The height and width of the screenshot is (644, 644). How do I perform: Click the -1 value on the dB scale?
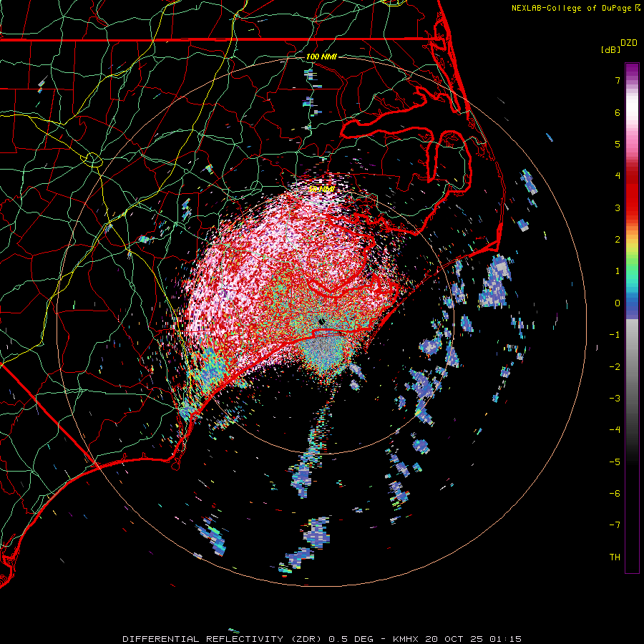click(x=615, y=335)
